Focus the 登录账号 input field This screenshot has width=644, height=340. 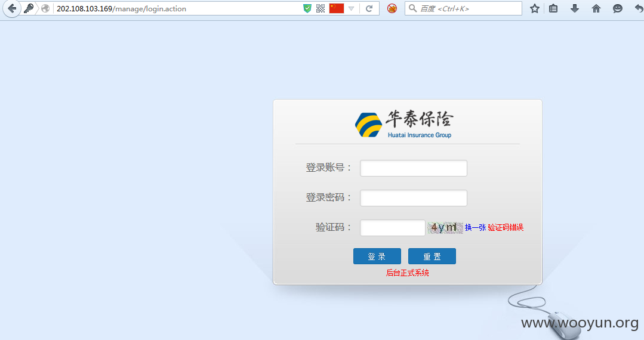[x=414, y=168]
